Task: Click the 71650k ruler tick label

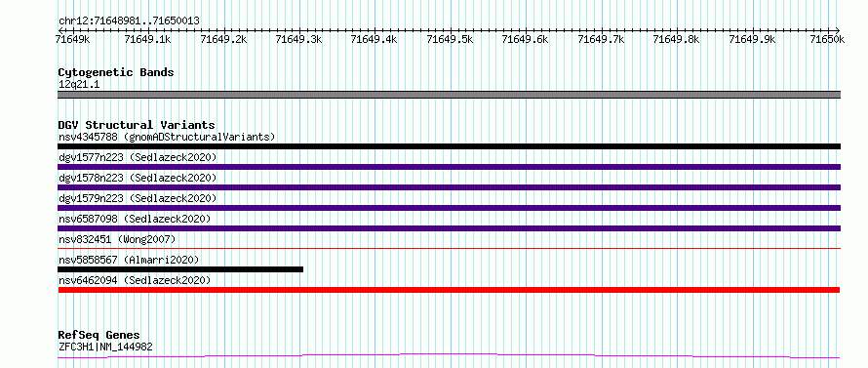Action: [x=827, y=39]
